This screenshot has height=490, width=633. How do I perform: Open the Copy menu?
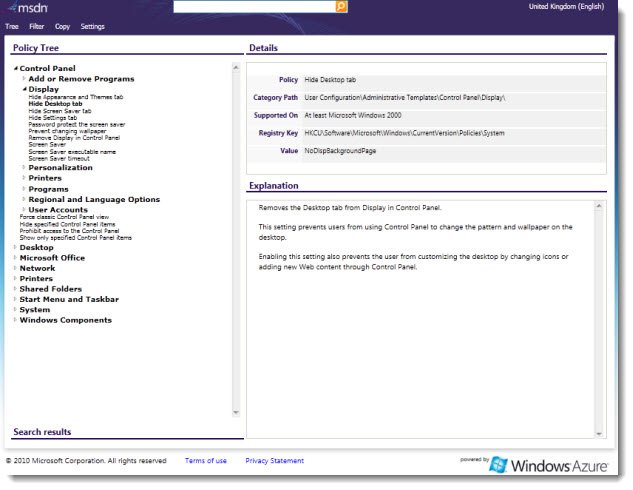click(62, 27)
